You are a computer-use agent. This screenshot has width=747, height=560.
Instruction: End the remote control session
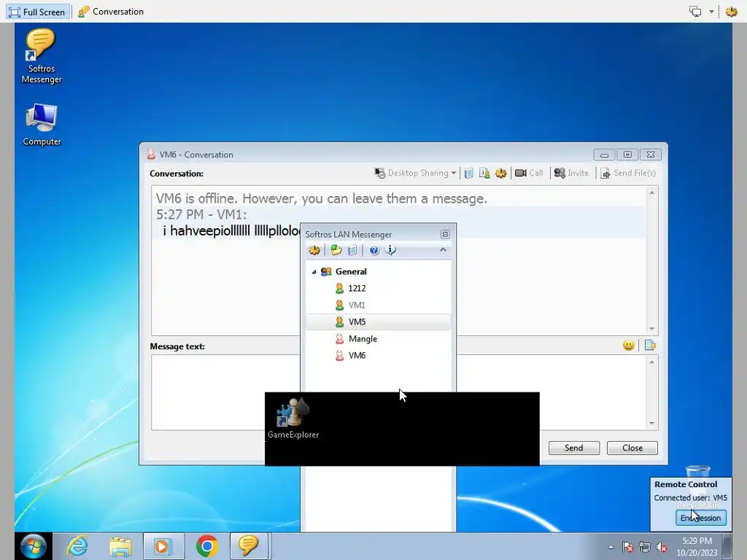click(x=701, y=518)
